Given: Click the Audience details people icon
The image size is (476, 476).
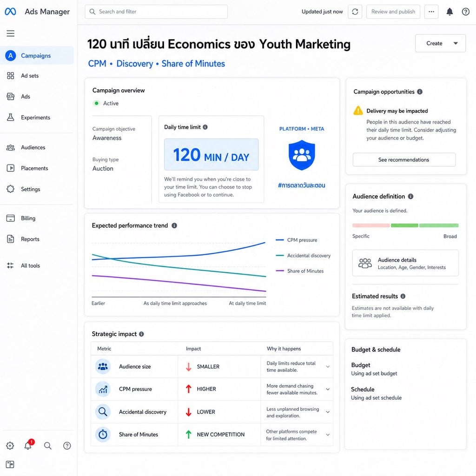Looking at the screenshot, I should pos(365,263).
